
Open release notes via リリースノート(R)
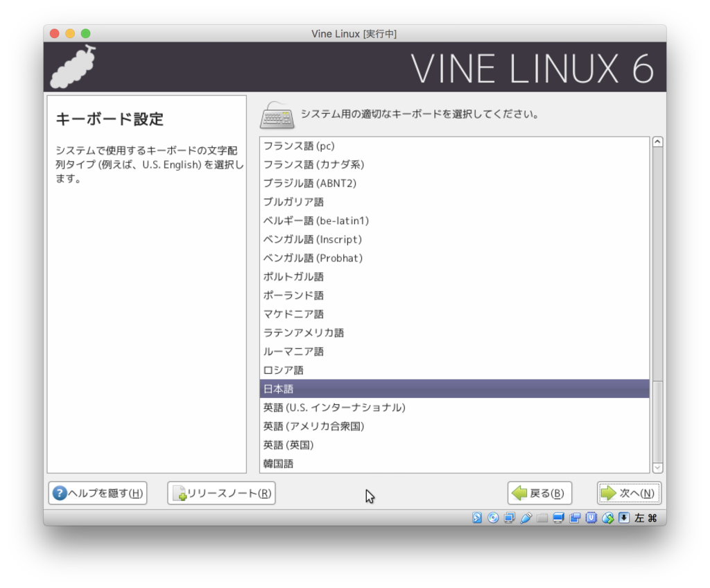point(221,493)
